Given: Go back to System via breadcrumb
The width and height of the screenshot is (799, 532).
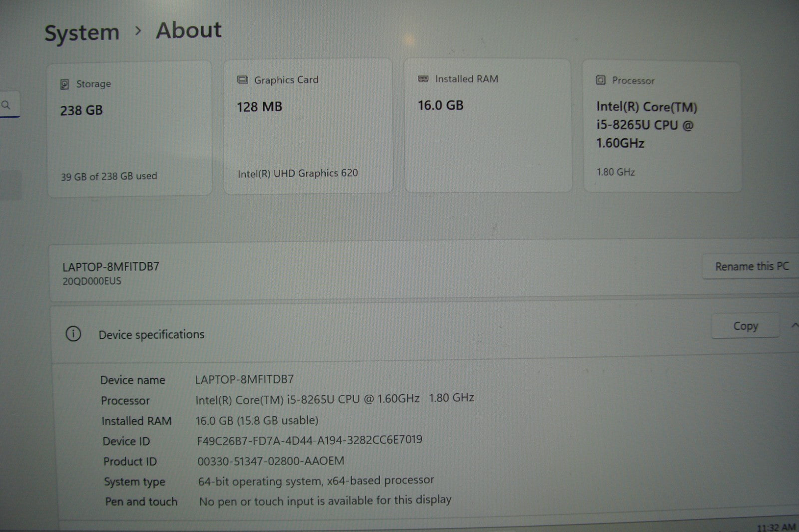Looking at the screenshot, I should point(82,33).
